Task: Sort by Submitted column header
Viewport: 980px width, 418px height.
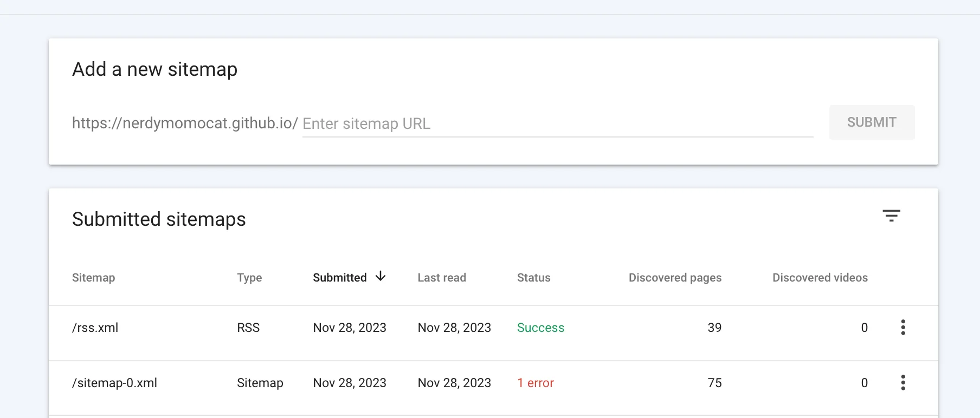Action: click(x=340, y=278)
